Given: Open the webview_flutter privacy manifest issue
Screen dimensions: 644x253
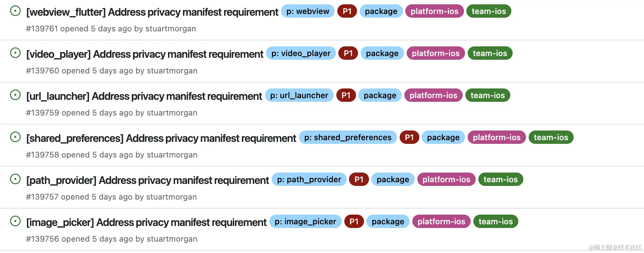Looking at the screenshot, I should click(152, 12).
